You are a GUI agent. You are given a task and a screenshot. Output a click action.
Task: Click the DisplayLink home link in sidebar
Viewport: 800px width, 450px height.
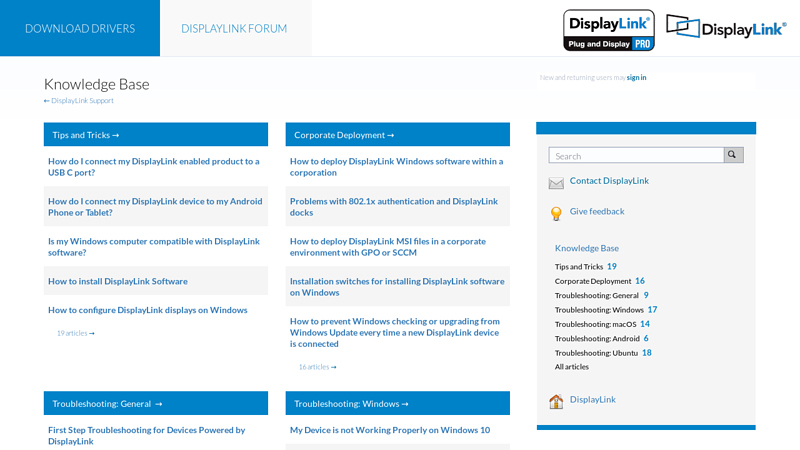tap(593, 399)
